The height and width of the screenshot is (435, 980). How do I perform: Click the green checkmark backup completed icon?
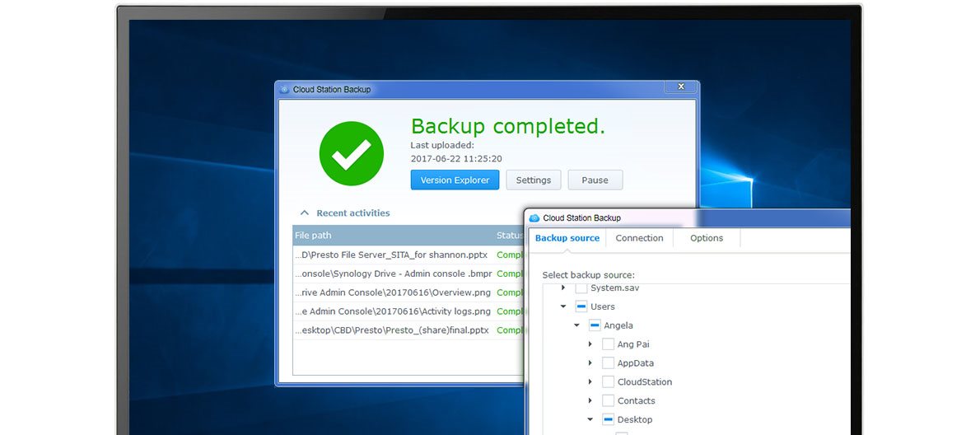pos(352,154)
